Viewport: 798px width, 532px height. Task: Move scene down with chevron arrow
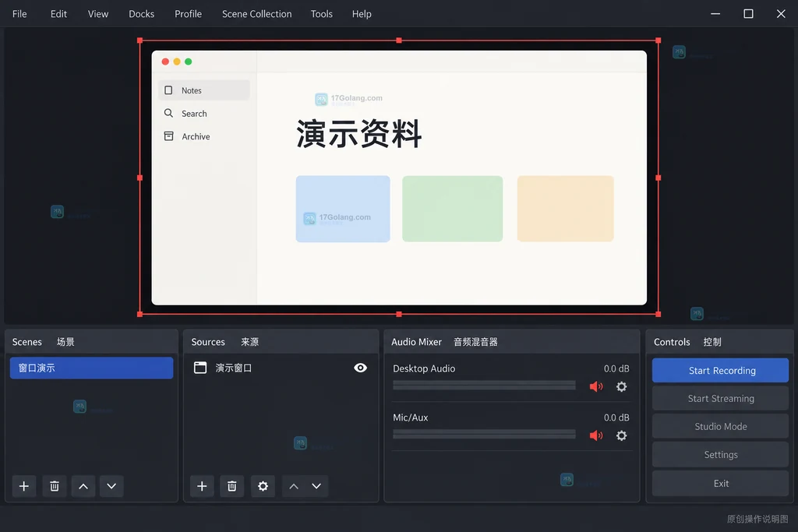pyautogui.click(x=111, y=486)
